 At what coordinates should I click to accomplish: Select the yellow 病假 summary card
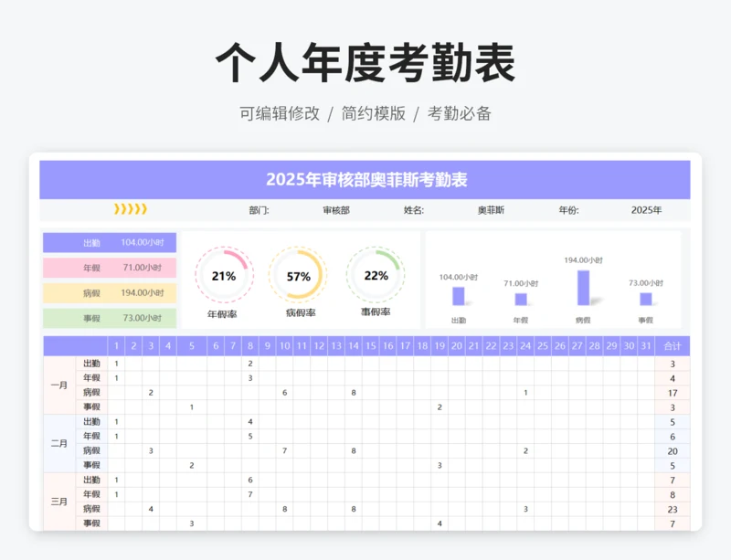[109, 293]
